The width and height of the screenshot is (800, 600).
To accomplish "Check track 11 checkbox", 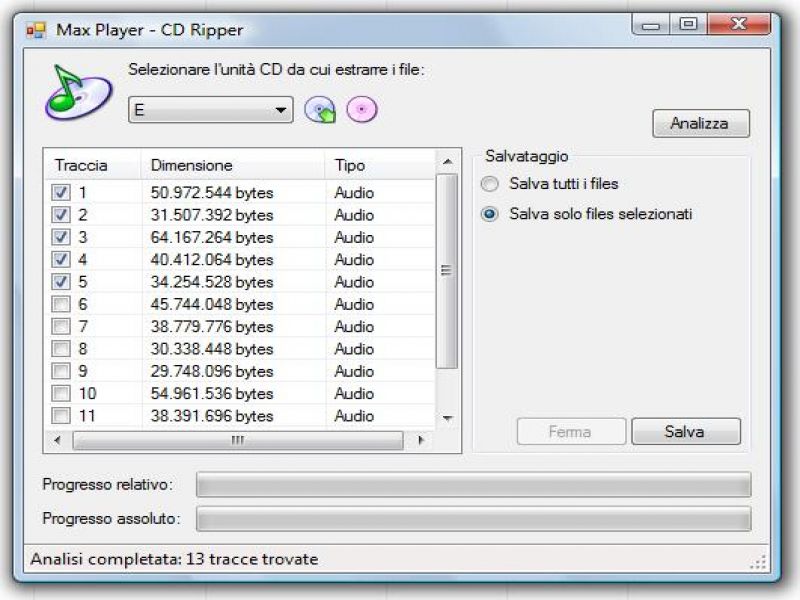I will [61, 416].
